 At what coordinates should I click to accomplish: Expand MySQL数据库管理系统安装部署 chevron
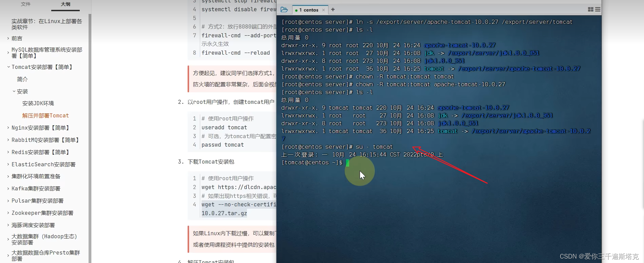coord(8,53)
